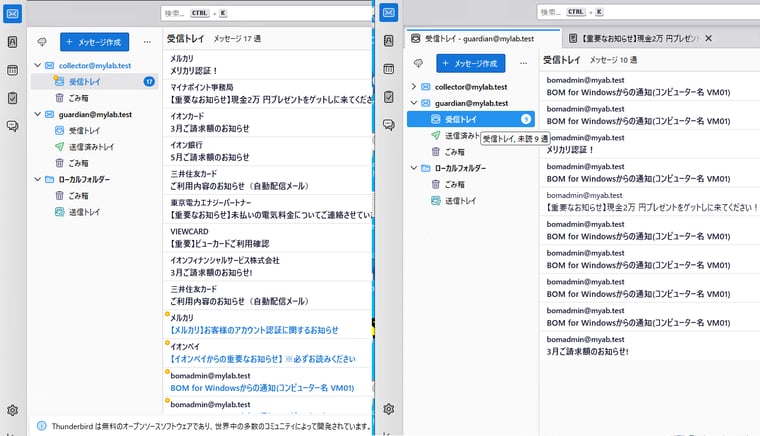This screenshot has height=436, width=760.
Task: Open Mail space icon in right window
Action: (x=389, y=13)
